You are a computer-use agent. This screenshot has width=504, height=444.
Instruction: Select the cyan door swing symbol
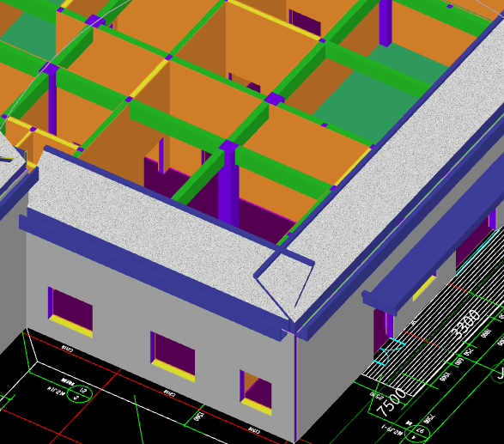[389, 353]
